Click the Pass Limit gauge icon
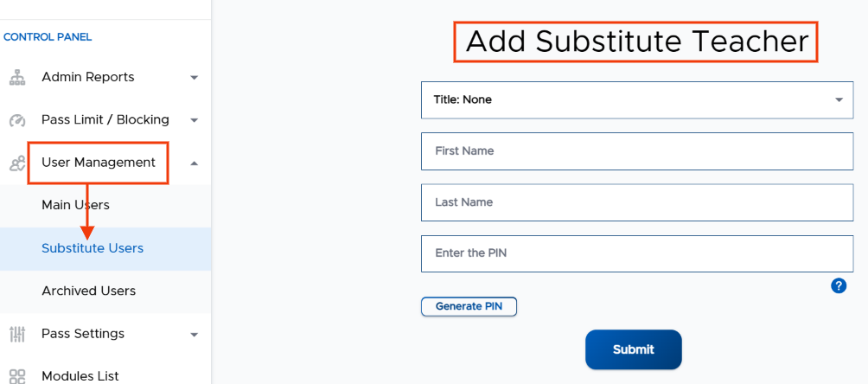The height and width of the screenshot is (384, 868). 17,120
